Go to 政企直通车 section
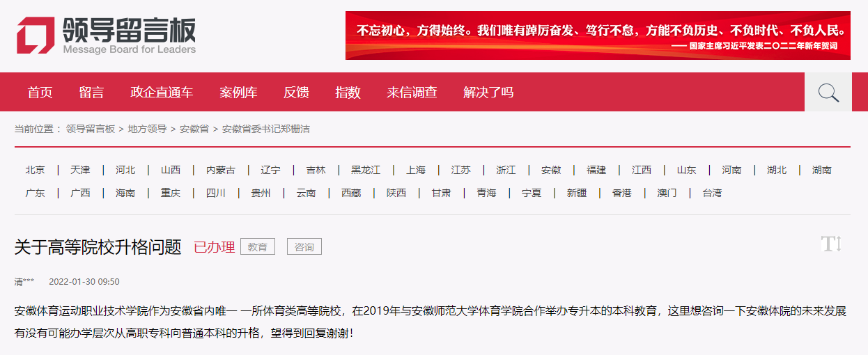Image resolution: width=868 pixels, height=355 pixels. coord(162,93)
